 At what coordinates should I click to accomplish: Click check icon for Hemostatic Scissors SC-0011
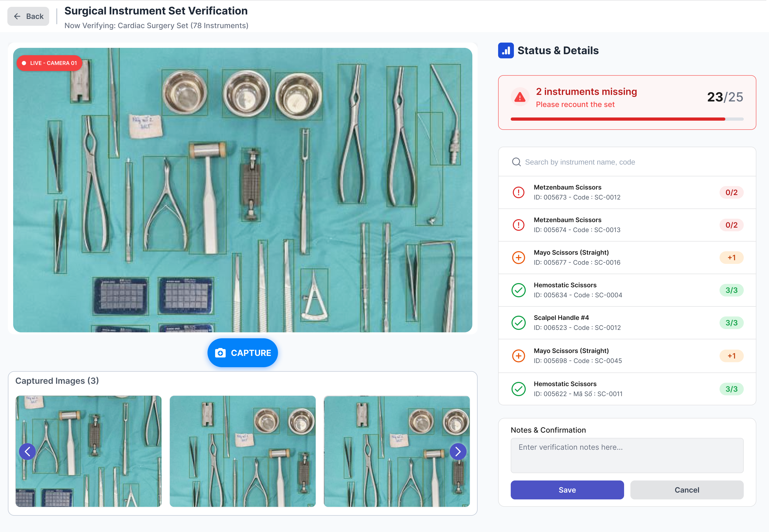pos(519,389)
